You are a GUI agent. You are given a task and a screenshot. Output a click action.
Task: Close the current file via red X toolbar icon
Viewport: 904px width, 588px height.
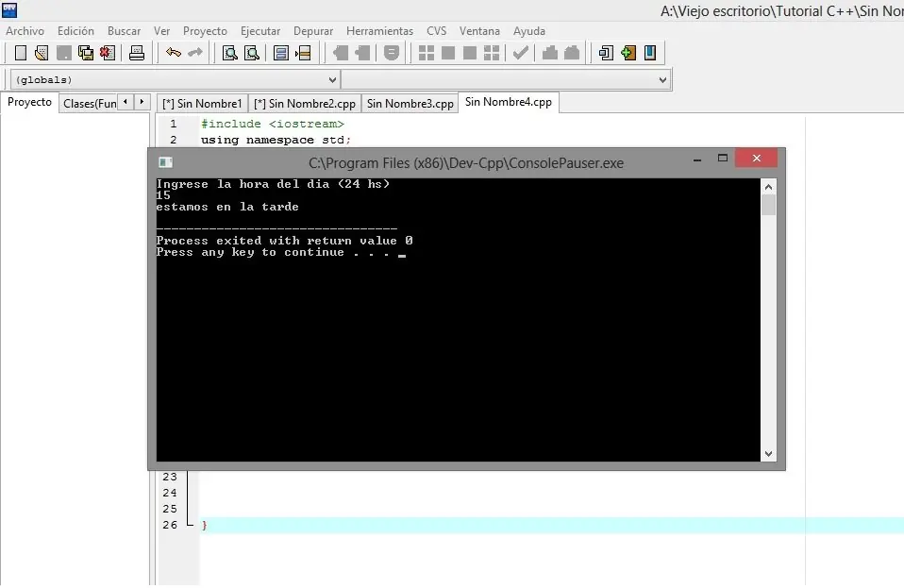[x=108, y=53]
